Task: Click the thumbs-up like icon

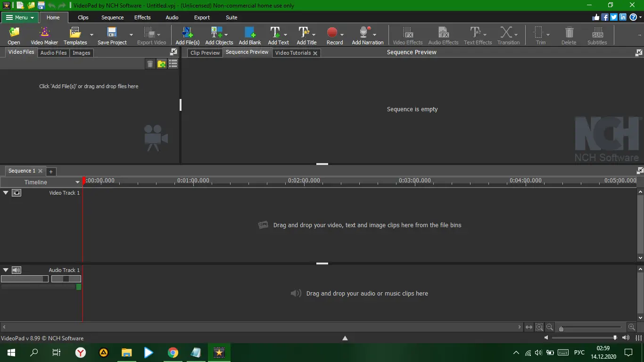Action: (x=596, y=17)
